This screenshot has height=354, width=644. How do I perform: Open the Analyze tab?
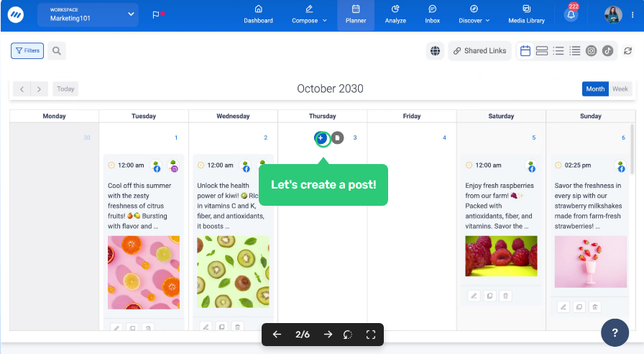pos(395,15)
